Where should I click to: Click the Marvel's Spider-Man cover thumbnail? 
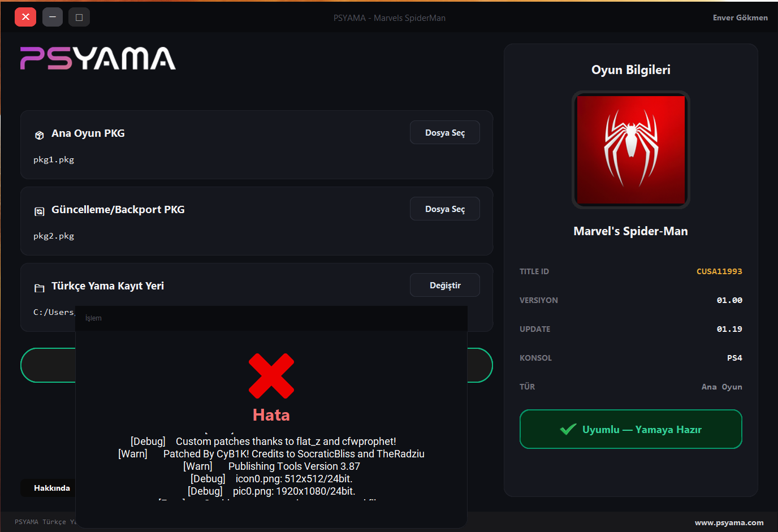[x=631, y=150]
